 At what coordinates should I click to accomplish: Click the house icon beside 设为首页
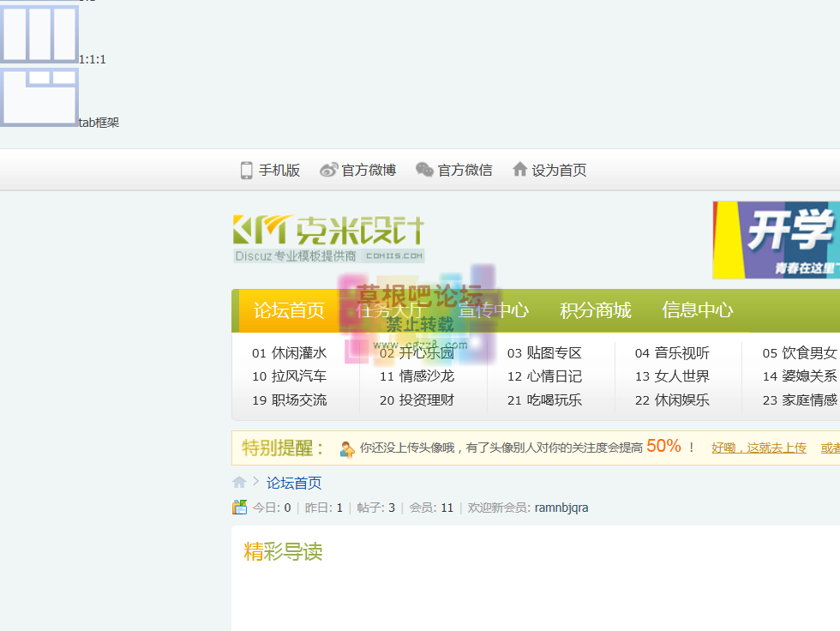[x=519, y=170]
